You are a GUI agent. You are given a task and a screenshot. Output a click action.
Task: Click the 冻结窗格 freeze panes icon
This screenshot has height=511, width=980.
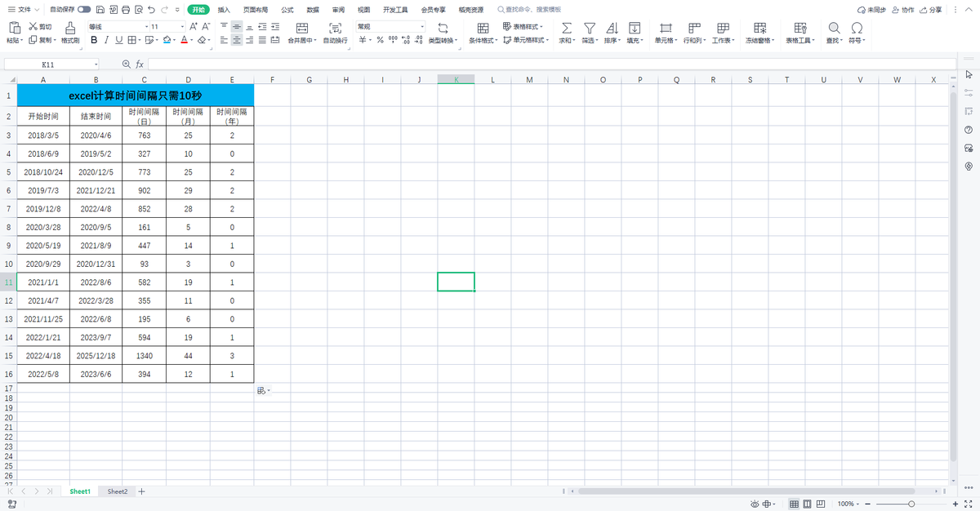coord(760,28)
